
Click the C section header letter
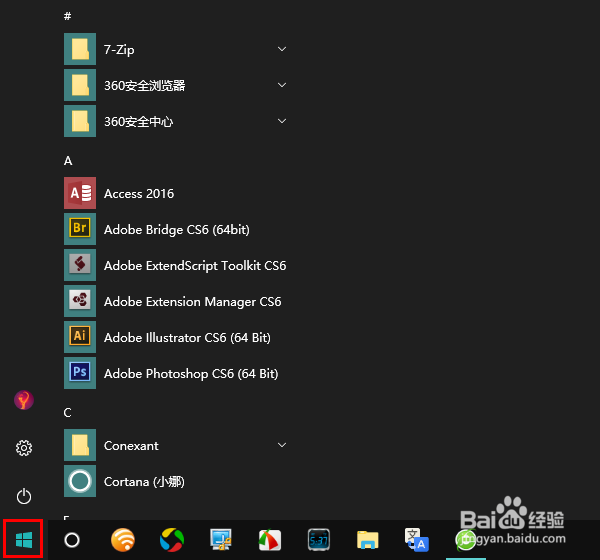pyautogui.click(x=67, y=413)
